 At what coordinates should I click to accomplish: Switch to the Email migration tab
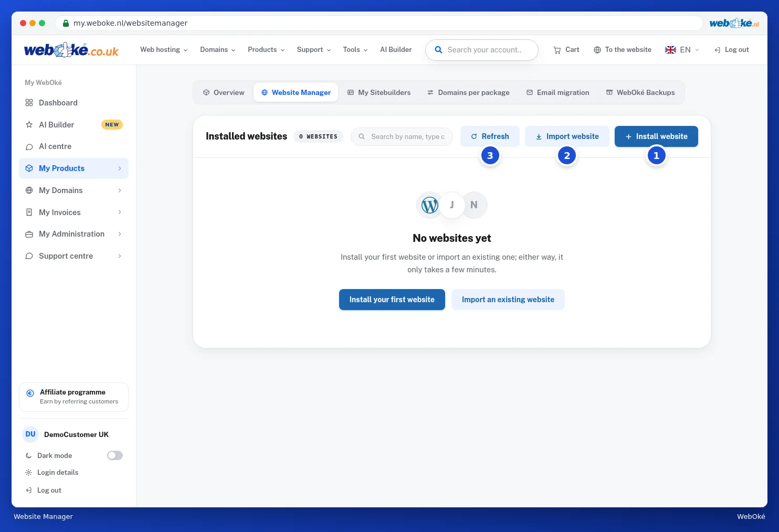click(558, 92)
